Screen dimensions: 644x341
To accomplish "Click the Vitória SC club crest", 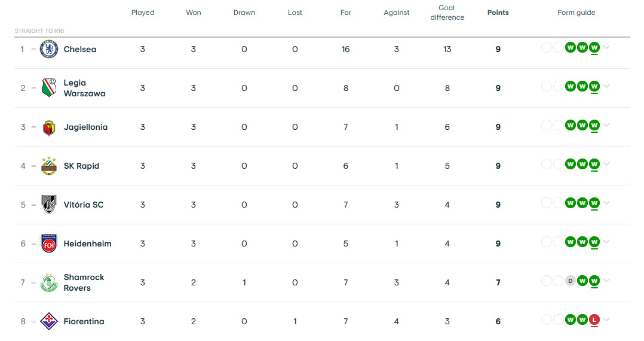I will (48, 205).
